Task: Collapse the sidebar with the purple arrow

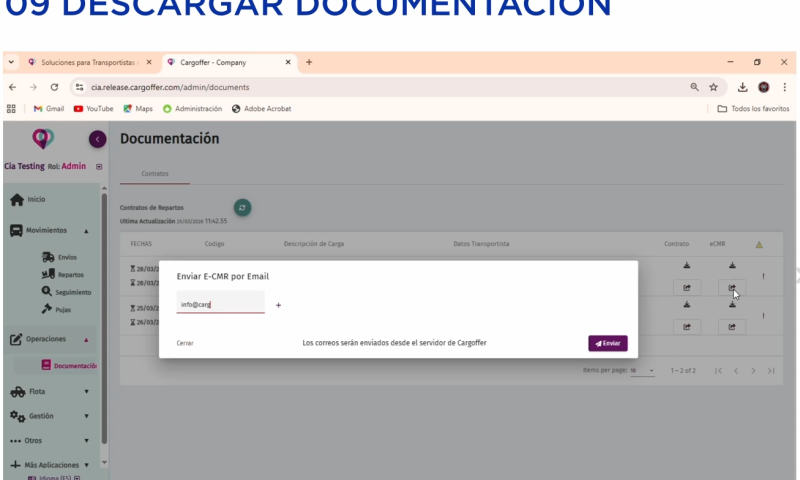Action: (97, 140)
